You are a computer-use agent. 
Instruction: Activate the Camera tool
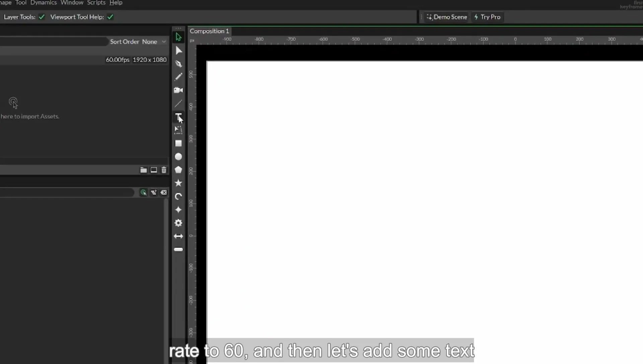178,90
